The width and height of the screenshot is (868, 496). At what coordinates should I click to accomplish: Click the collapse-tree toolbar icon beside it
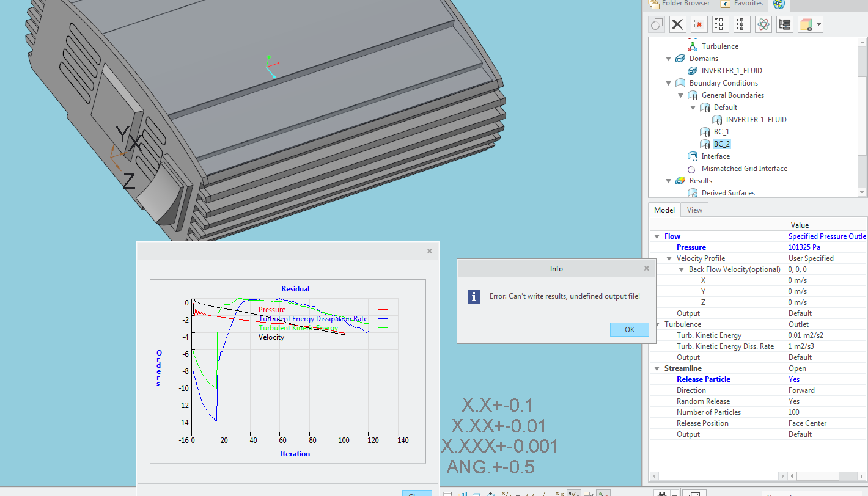(741, 24)
